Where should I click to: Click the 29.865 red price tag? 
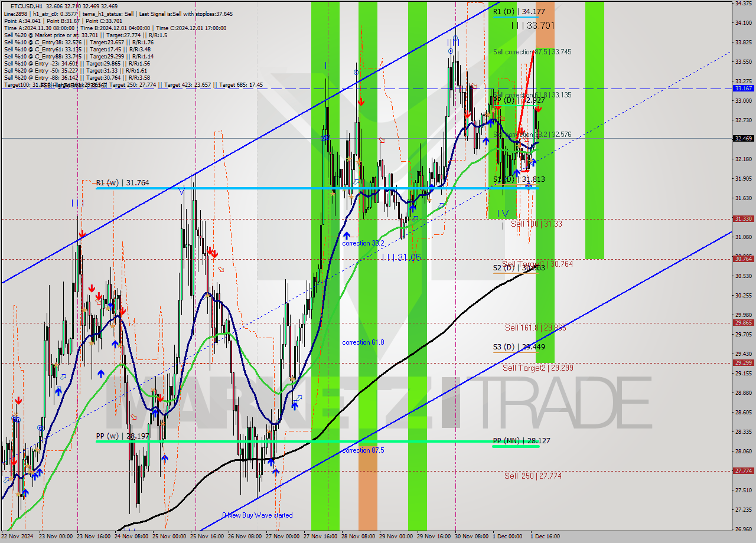(x=743, y=322)
